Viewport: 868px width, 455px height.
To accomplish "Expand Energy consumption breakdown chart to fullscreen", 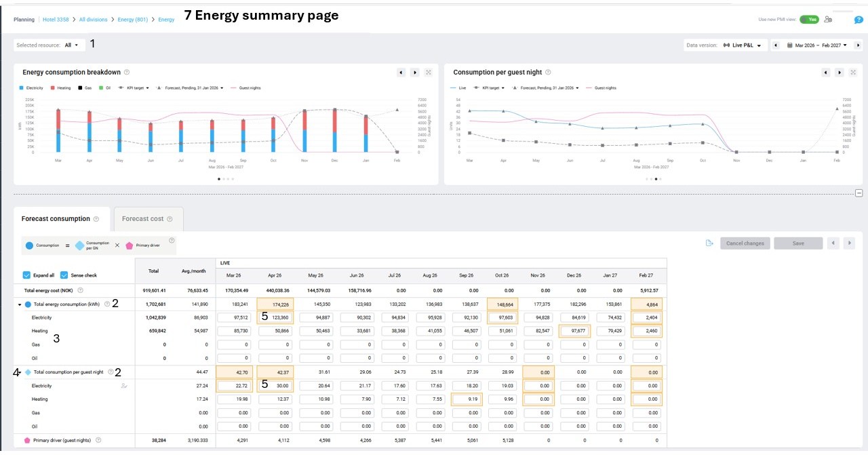I will (429, 73).
